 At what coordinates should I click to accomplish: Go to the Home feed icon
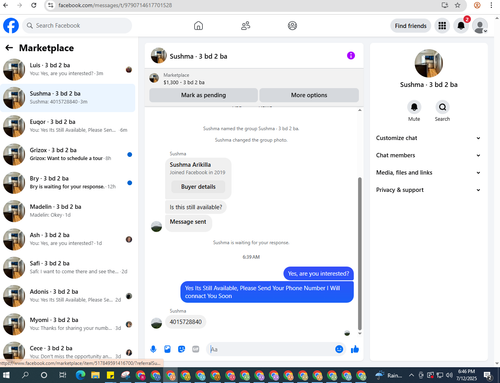click(198, 26)
